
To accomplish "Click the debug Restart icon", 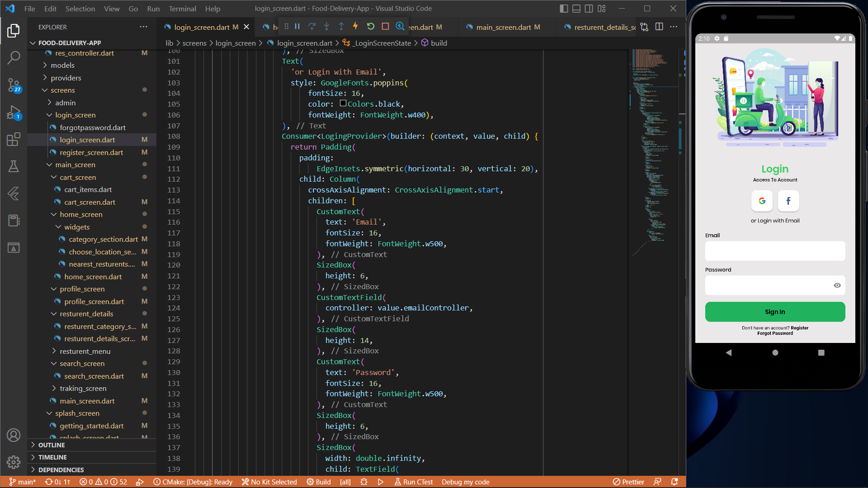I will [x=370, y=27].
